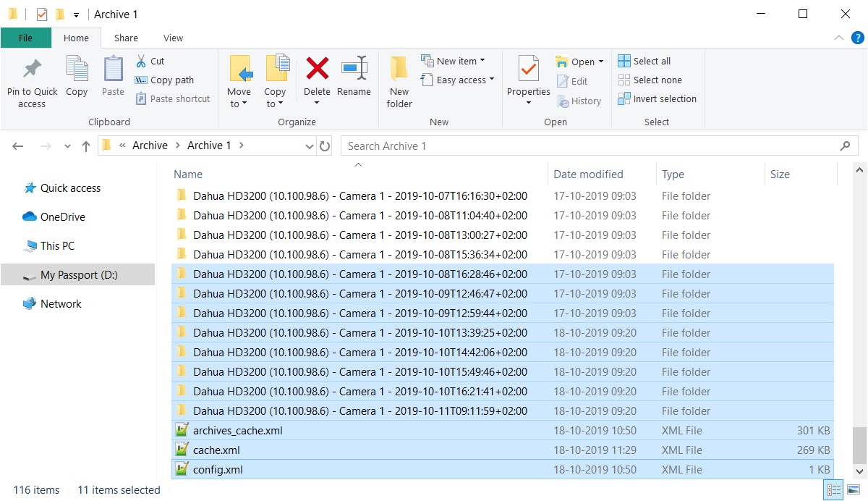Switch to the View tab
The width and height of the screenshot is (868, 501).
pyautogui.click(x=173, y=37)
